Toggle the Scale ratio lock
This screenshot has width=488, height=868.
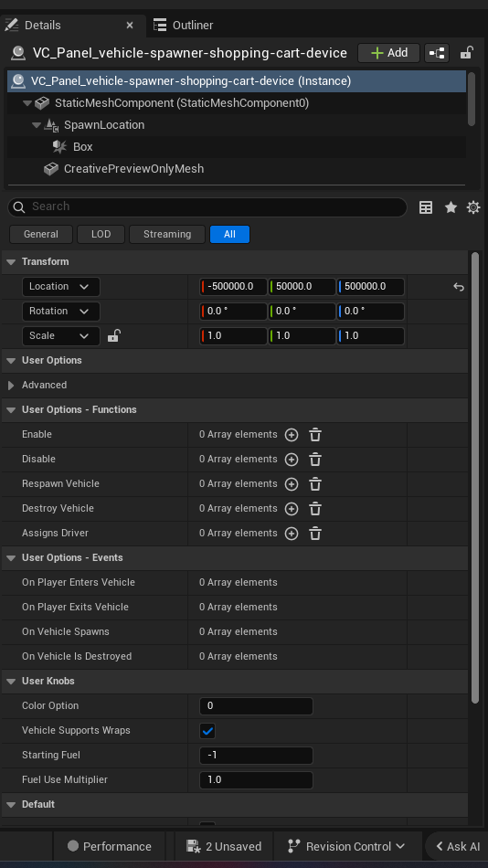pos(113,335)
